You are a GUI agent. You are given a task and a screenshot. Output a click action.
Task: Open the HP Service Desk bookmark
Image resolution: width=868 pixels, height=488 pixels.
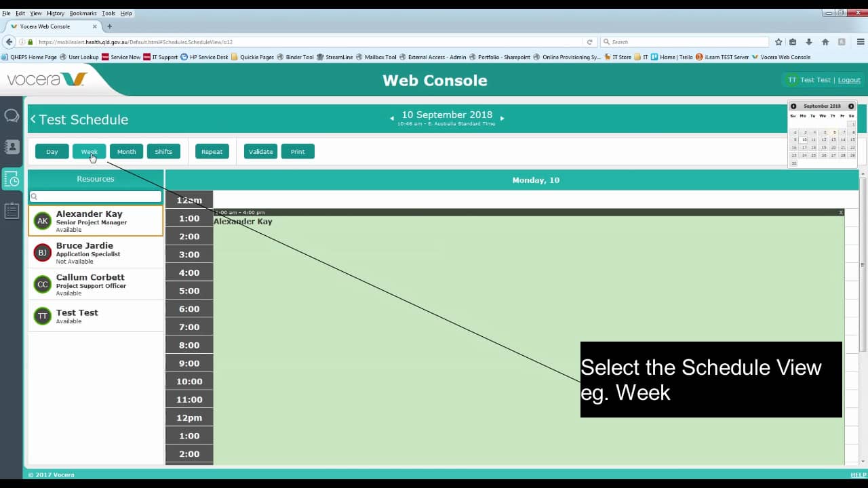(204, 57)
